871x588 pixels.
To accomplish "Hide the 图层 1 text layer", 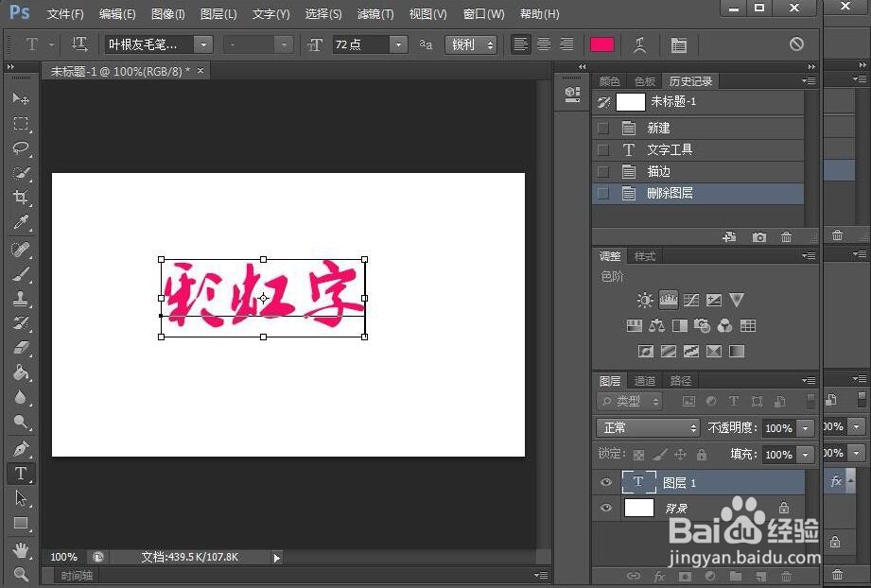I will point(606,482).
